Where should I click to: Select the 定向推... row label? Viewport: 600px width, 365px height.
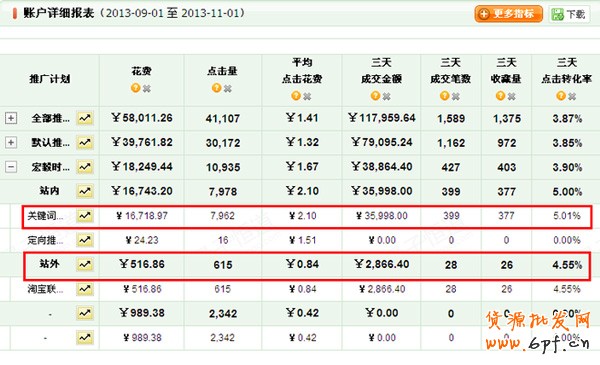(x=45, y=240)
